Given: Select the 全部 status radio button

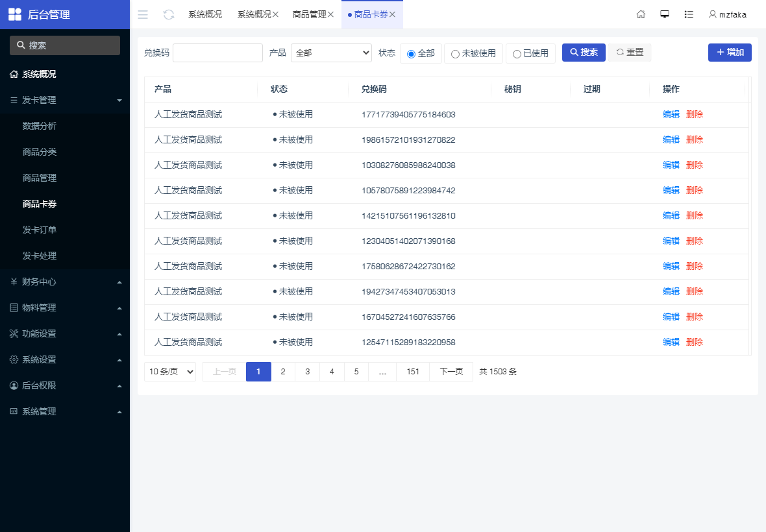Looking at the screenshot, I should click(x=412, y=54).
